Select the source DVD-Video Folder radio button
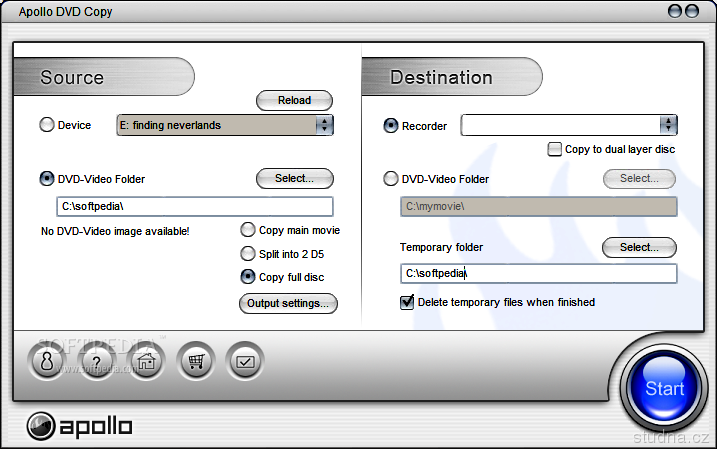717x449 pixels. tap(47, 179)
